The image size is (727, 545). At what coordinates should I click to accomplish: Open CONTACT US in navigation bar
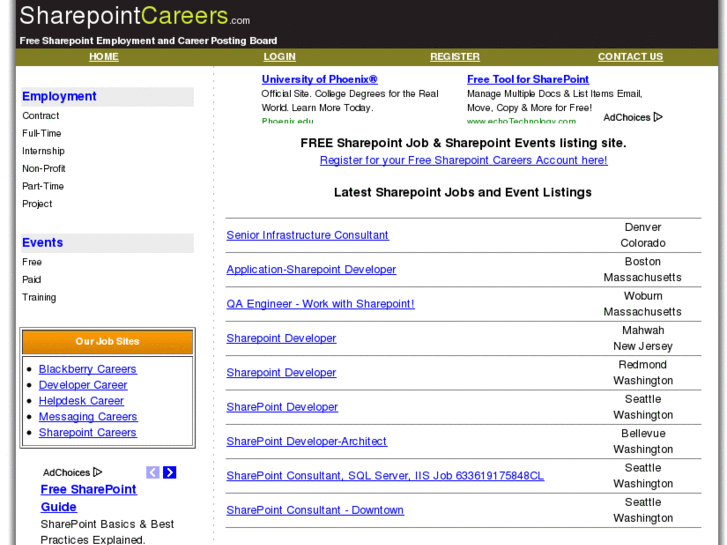coord(631,57)
